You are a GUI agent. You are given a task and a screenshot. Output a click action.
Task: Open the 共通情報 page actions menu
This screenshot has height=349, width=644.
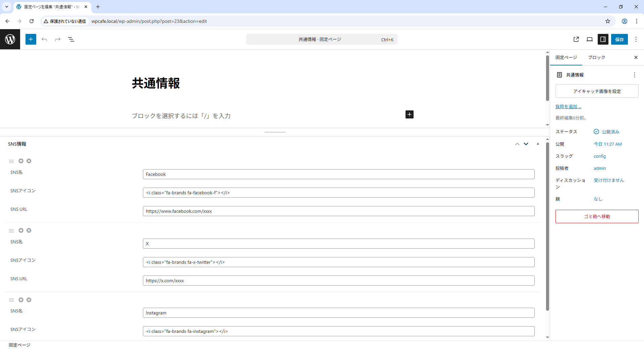[x=634, y=75]
